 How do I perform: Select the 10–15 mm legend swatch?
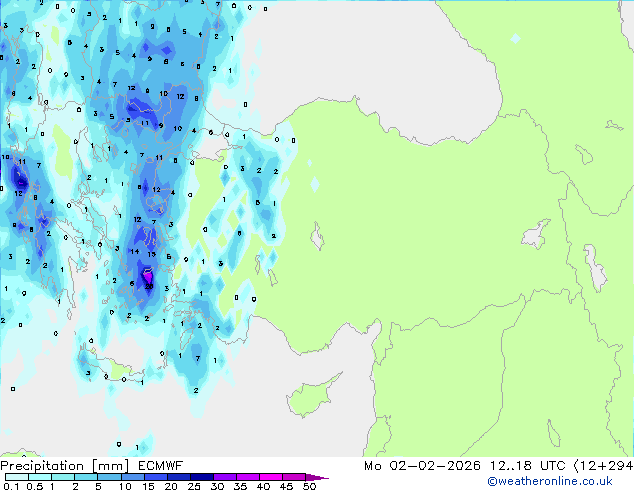[x=133, y=477]
